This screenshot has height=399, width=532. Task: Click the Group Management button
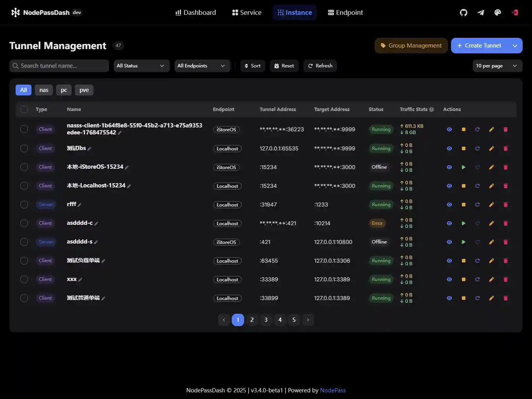coord(411,46)
